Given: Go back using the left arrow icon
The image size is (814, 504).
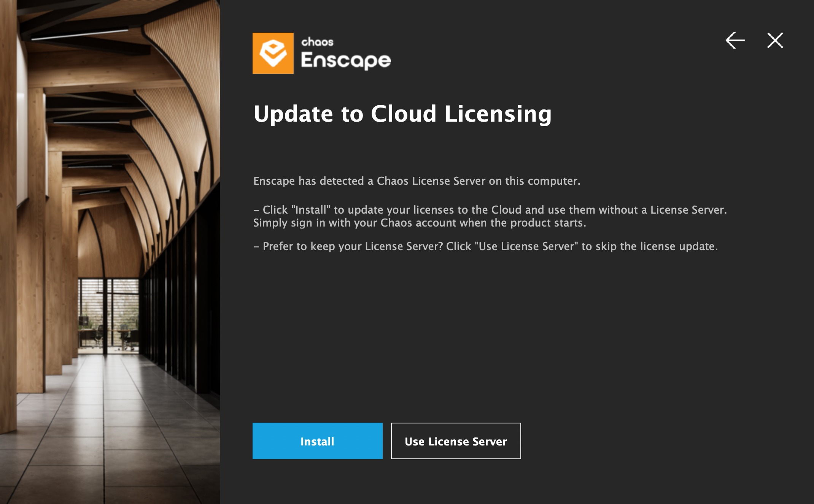Looking at the screenshot, I should [x=735, y=40].
